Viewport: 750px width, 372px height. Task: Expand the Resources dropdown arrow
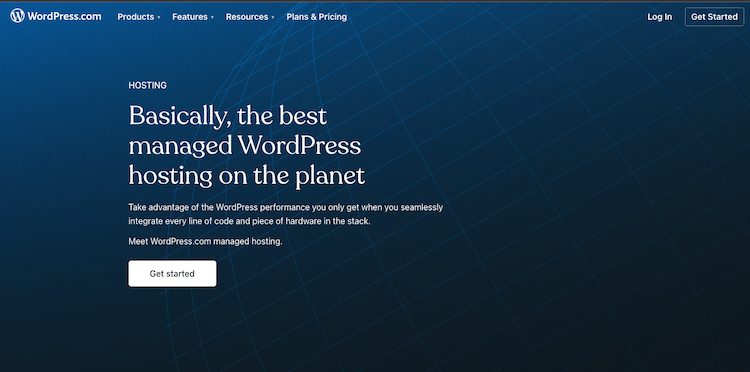point(273,18)
